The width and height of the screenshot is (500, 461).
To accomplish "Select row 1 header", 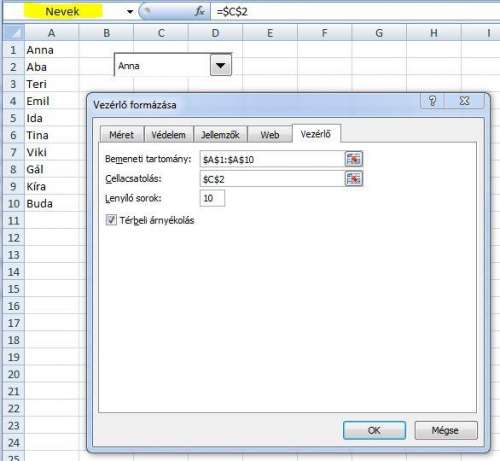I will pos(13,50).
